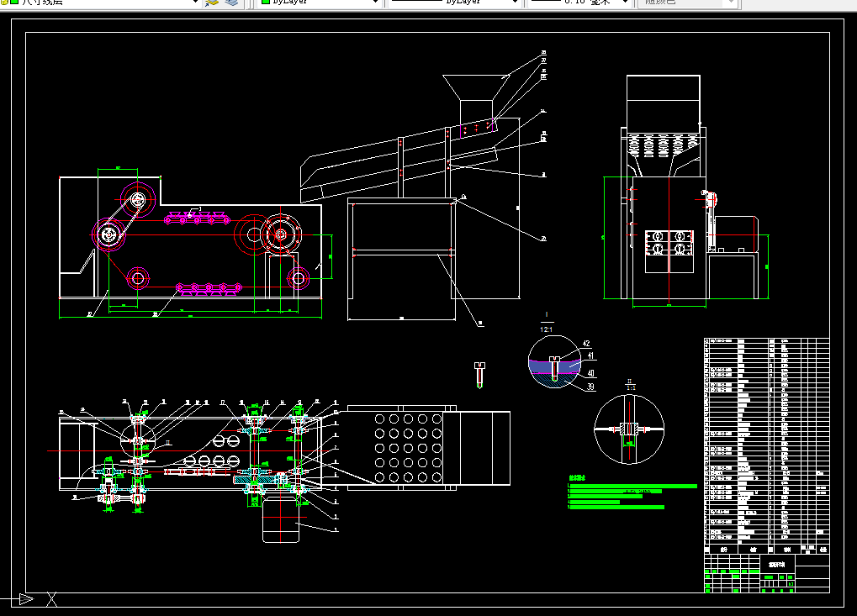Select callout number 40 in detail I
Viewport: 857px width, 616px height.
coord(591,373)
